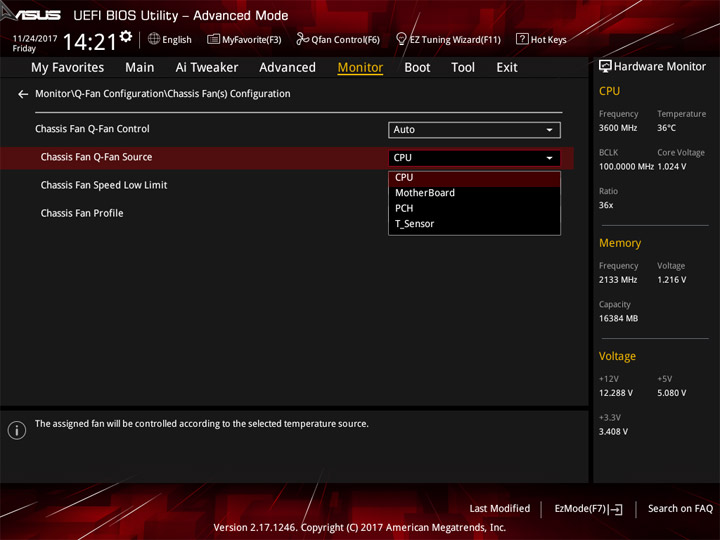Open the Exit tab
The width and height of the screenshot is (720, 540).
point(507,68)
